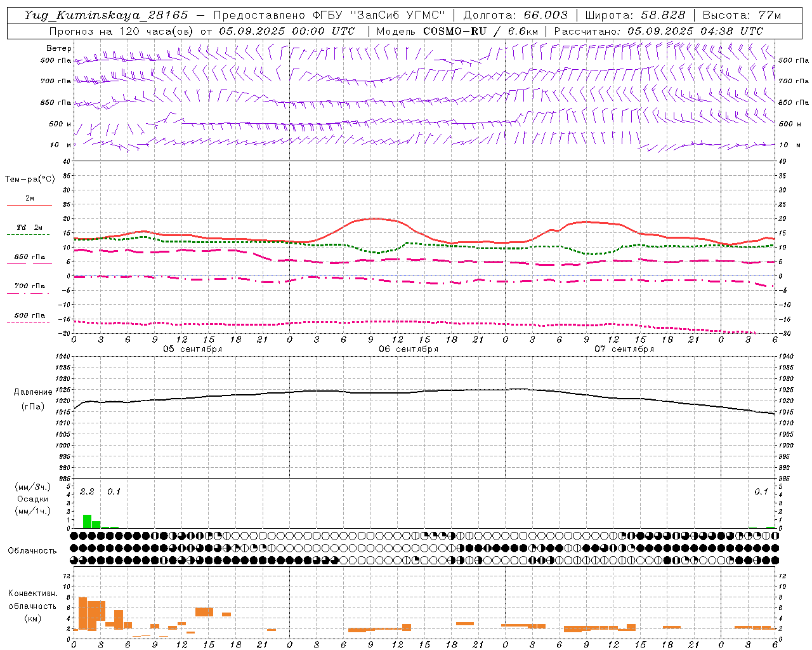The image size is (812, 650).
Task: Click the dotted pink line under 500 гПа legend
Action: click(x=28, y=322)
